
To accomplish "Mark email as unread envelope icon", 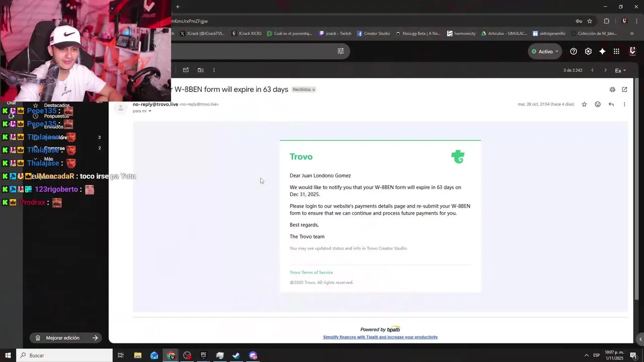I will coord(186,70).
